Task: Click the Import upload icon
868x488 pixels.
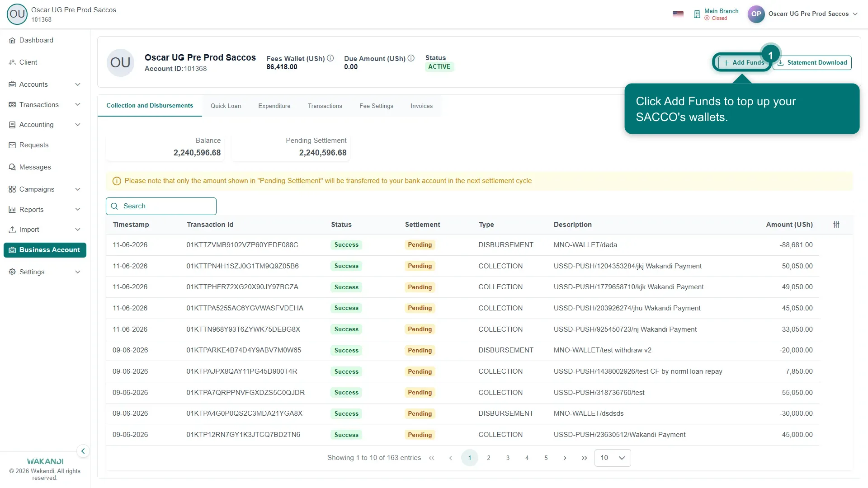Action: pos(12,230)
